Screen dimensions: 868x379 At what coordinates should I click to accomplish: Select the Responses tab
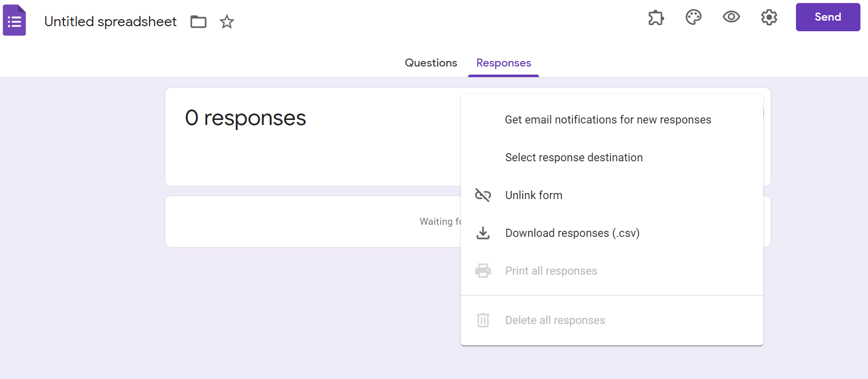(503, 63)
